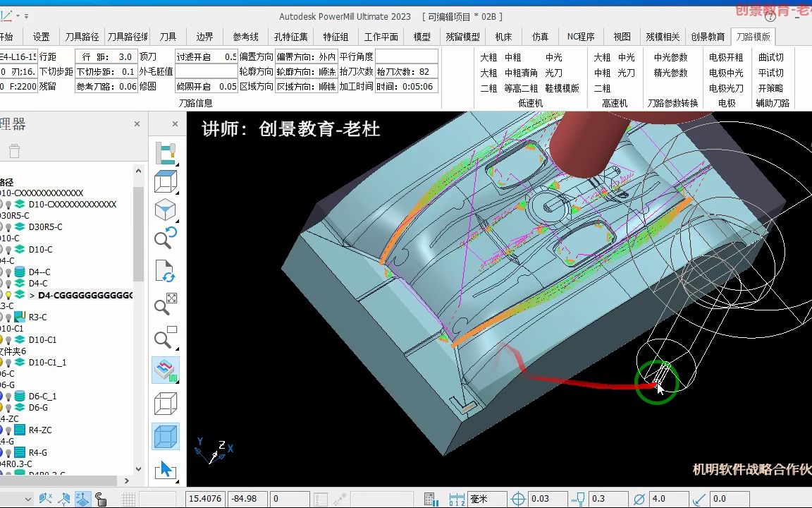The height and width of the screenshot is (508, 812).
Task: Open the 残留模型 ribbon tab
Action: tap(462, 36)
